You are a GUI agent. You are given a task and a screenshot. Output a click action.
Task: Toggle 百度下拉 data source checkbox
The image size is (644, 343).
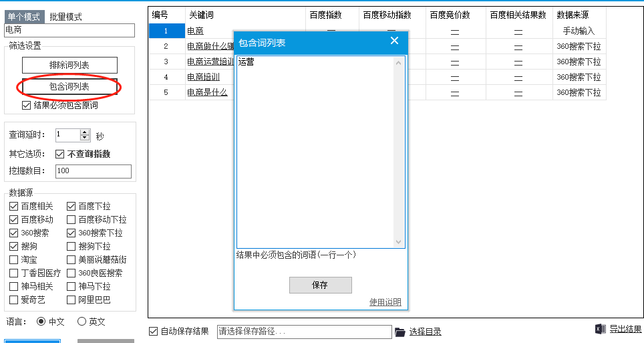coord(71,207)
